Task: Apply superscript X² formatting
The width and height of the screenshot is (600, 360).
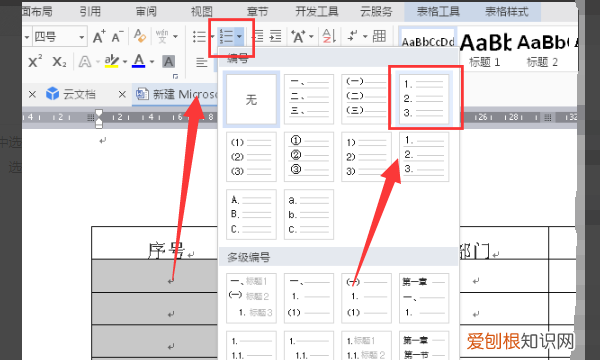Action: click(35, 62)
